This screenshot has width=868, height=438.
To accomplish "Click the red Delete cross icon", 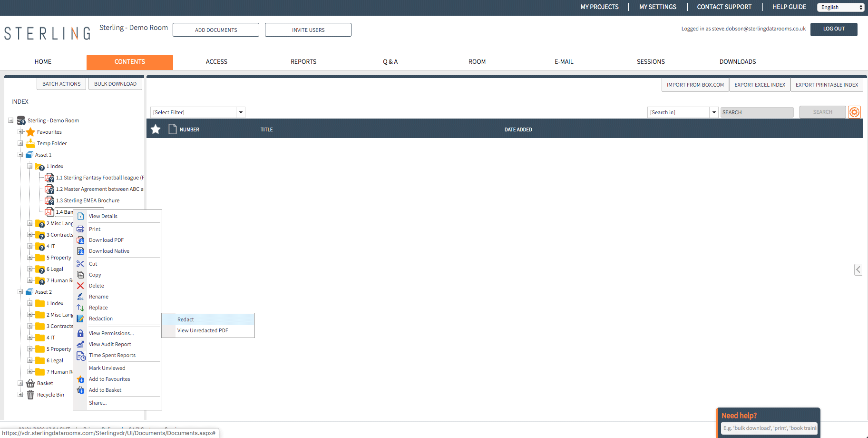I will click(80, 286).
